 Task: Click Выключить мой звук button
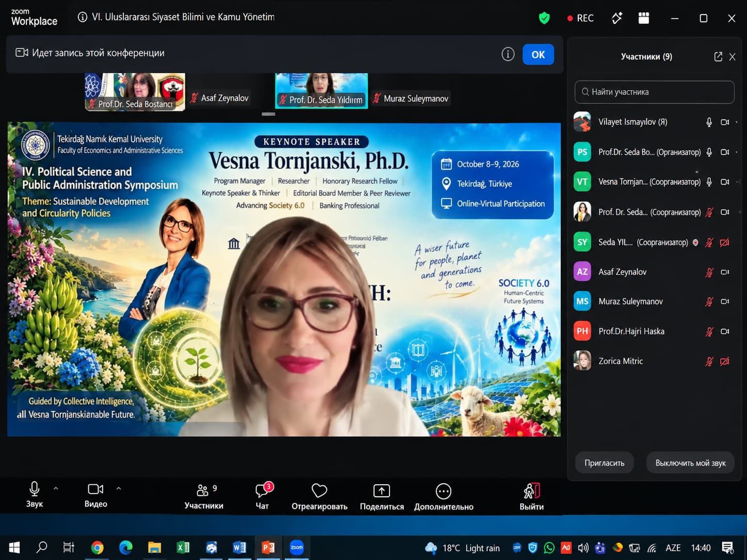[x=690, y=463]
